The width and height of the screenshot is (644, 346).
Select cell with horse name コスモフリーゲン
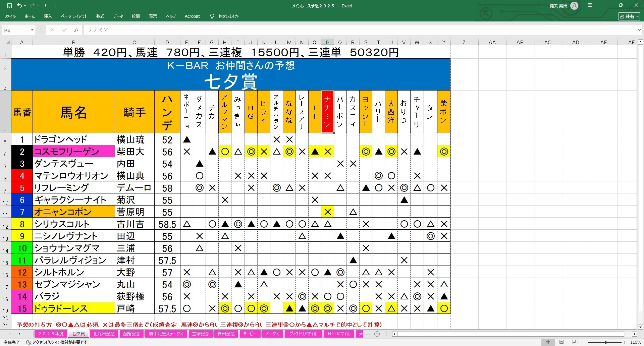pos(74,152)
